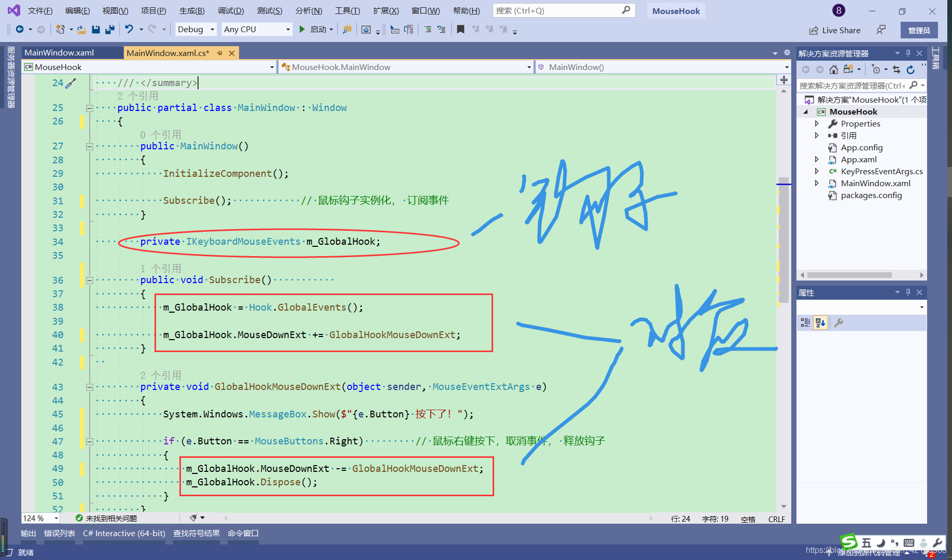Click the Open File folder icon

81,30
